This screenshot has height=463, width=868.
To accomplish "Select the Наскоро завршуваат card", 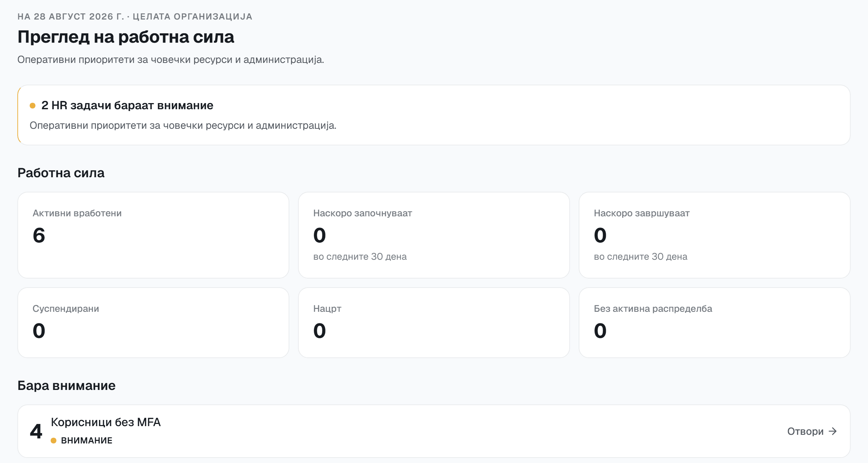I will [715, 235].
